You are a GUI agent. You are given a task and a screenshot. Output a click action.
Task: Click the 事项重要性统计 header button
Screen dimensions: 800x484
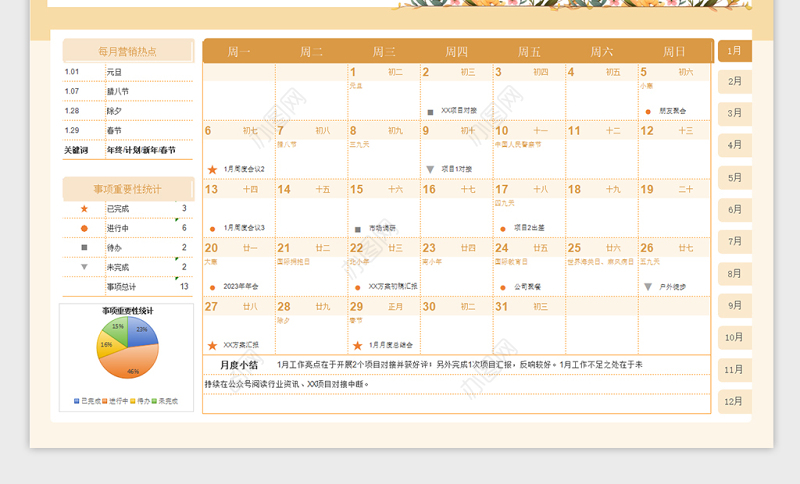pos(127,188)
